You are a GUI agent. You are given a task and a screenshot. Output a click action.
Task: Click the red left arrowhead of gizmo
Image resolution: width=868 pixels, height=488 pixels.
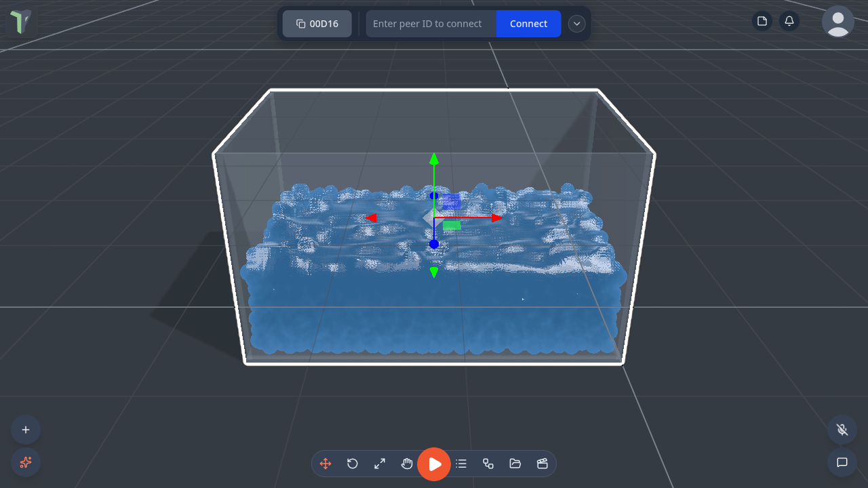[371, 218]
